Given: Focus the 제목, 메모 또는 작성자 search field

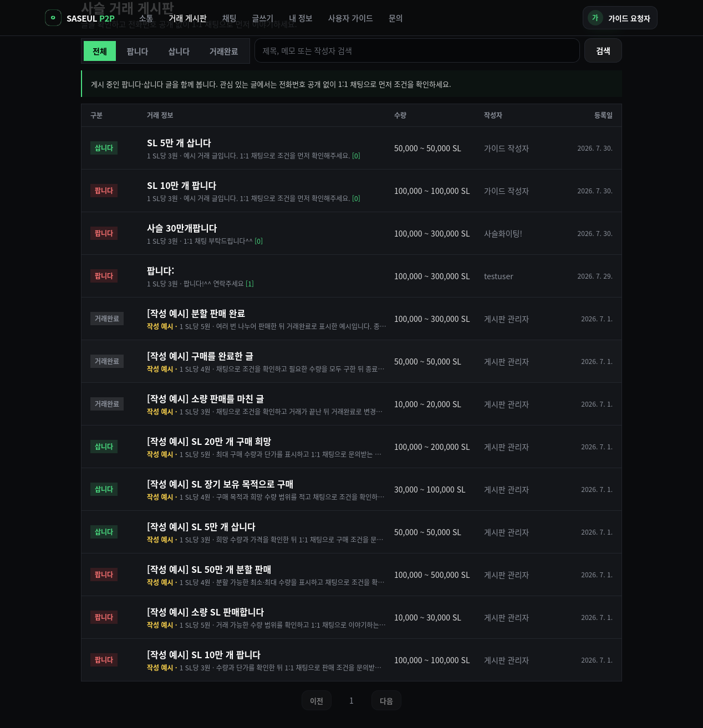Looking at the screenshot, I should coord(417,50).
